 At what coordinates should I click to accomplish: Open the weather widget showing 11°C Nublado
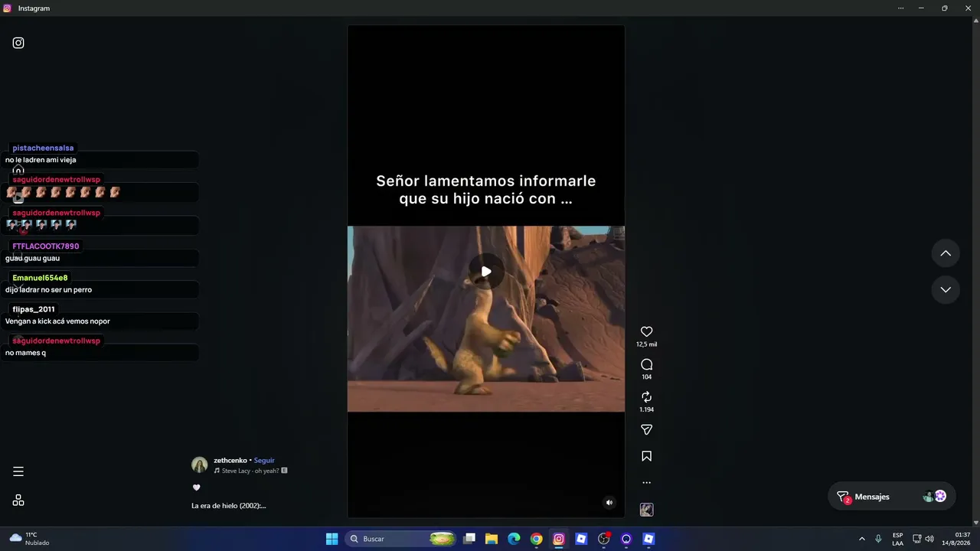tap(30, 539)
